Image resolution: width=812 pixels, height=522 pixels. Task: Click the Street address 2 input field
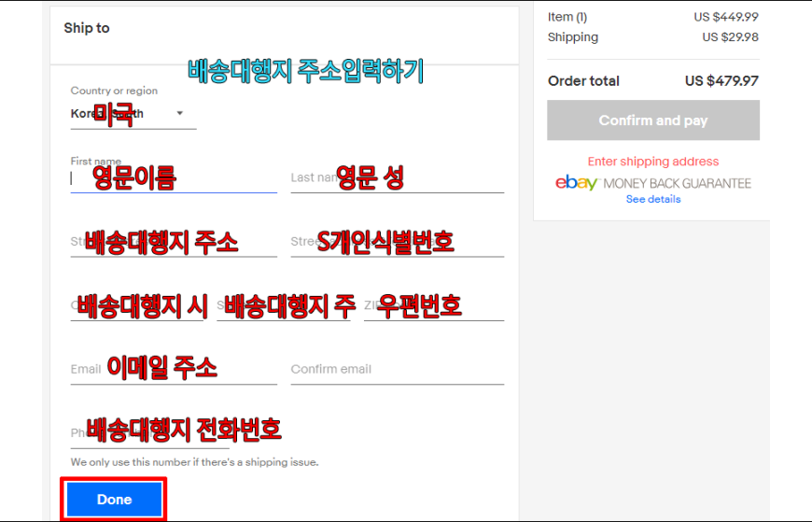pos(398,242)
